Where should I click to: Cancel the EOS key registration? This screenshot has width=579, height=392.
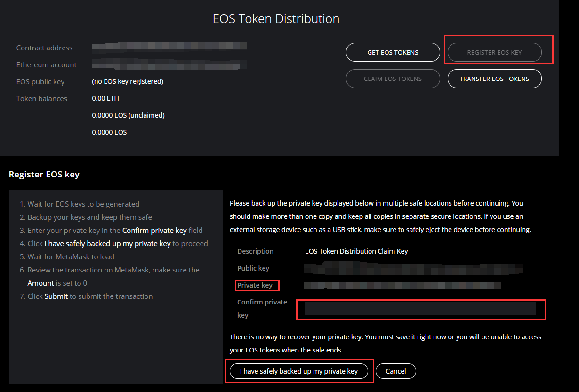point(395,371)
